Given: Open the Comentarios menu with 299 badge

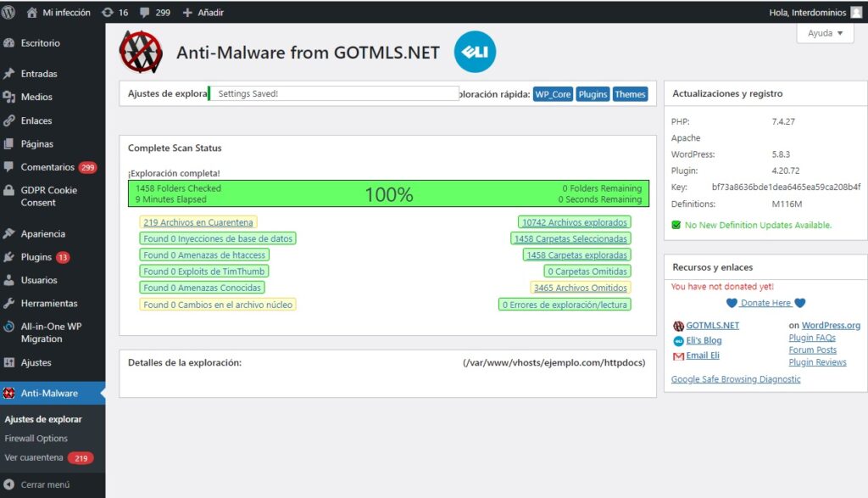Looking at the screenshot, I should click(47, 167).
